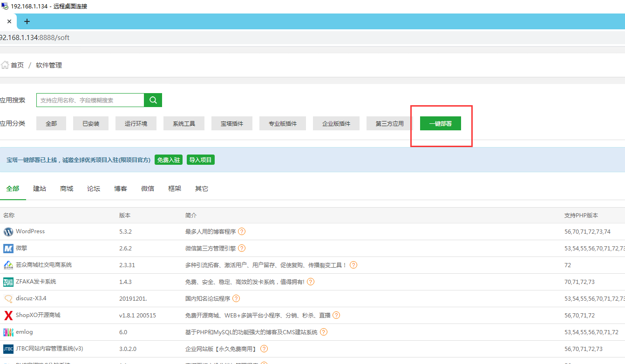
Task: Open help icon for ZFAKA description
Action: click(x=311, y=282)
